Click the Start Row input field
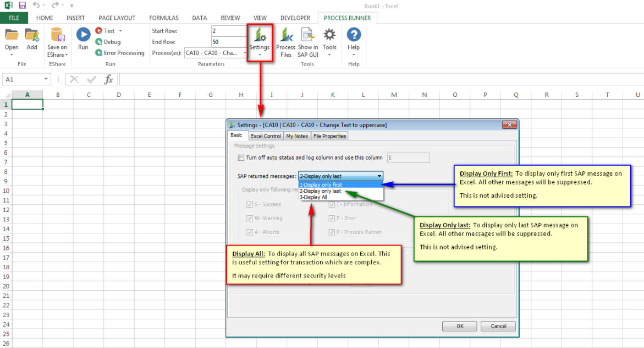Screen dimensions: 644x348 (229, 31)
